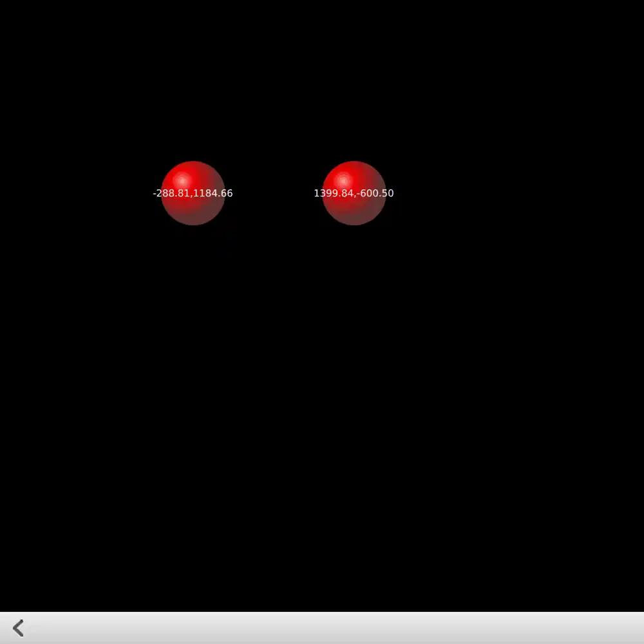644x644 pixels.
Task: Click the shaded bottom of the left sphere
Action: pos(193,216)
